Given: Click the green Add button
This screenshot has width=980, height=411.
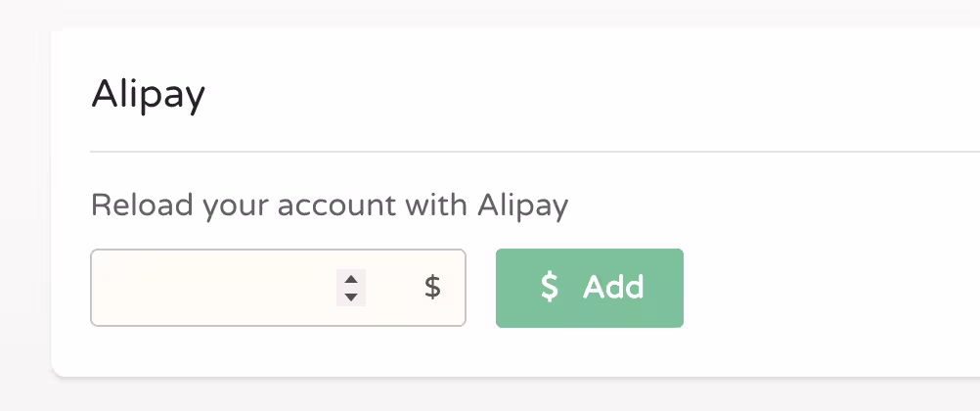Looking at the screenshot, I should [590, 288].
